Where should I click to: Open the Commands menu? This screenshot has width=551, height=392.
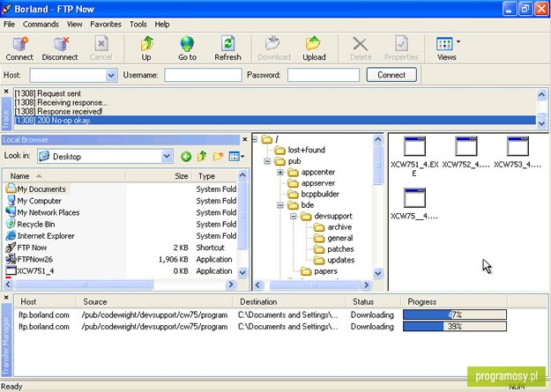pos(41,25)
